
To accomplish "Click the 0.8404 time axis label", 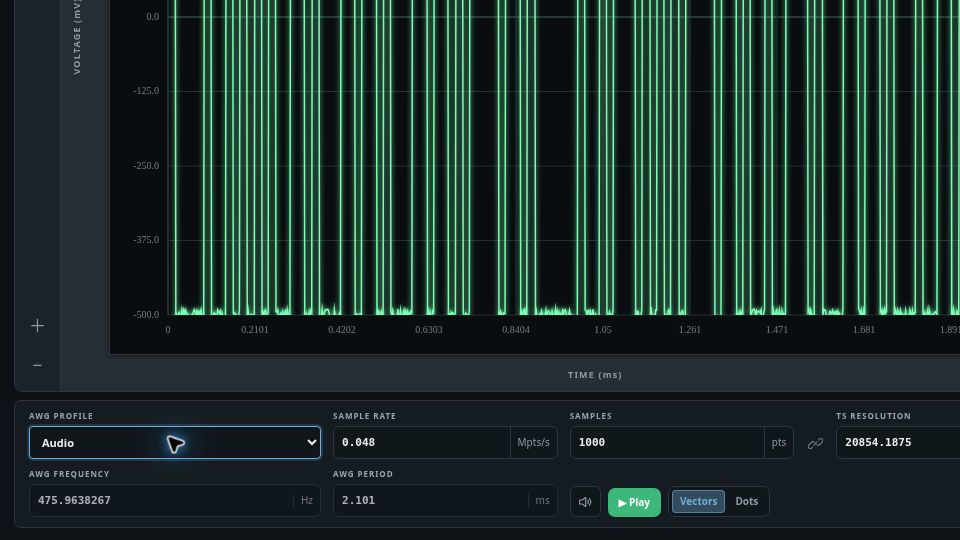I will (x=516, y=330).
